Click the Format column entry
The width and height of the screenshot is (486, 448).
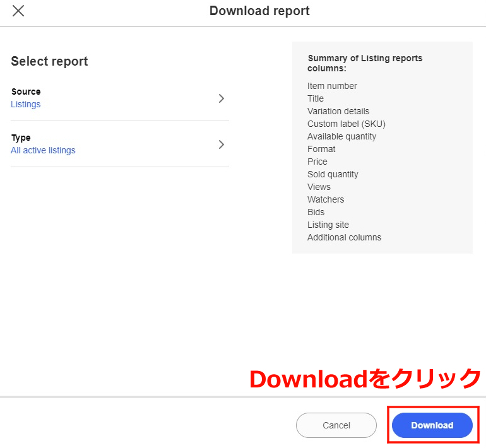(321, 149)
